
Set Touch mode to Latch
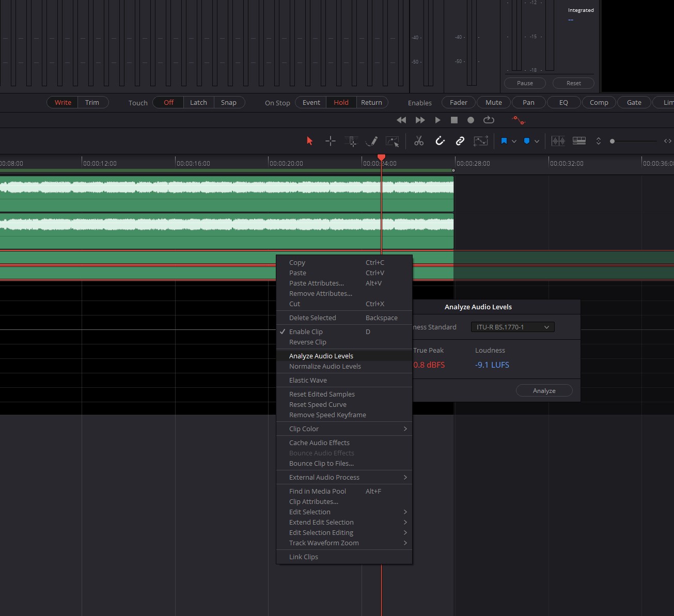[198, 102]
